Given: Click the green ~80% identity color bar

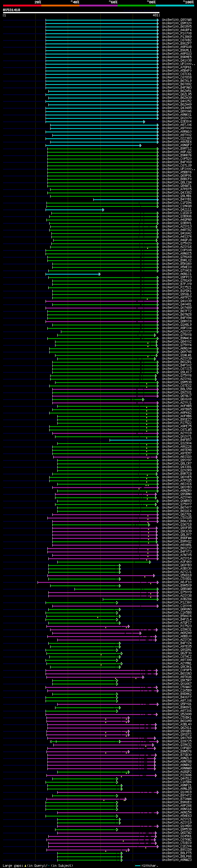Looking at the screenshot, I should point(137,6).
